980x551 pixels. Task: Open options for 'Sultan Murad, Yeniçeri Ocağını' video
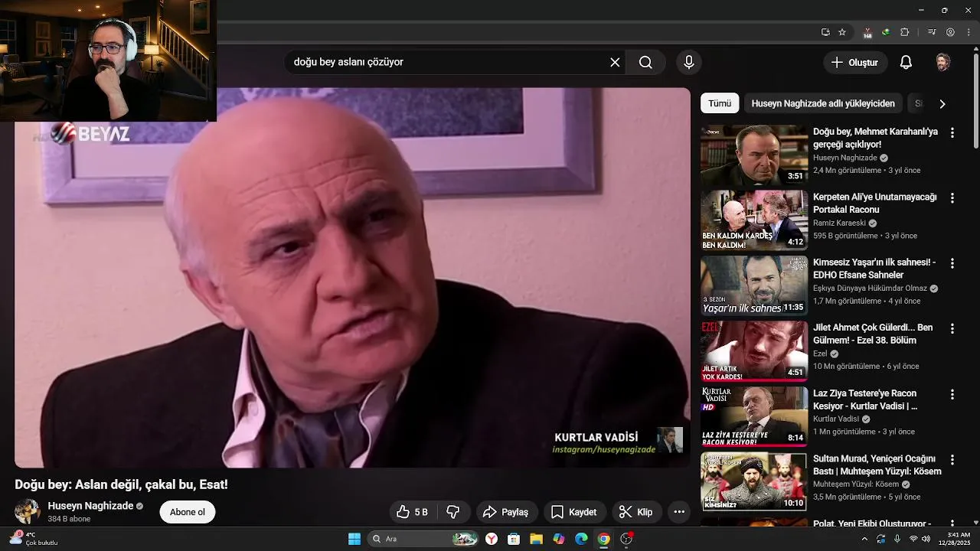952,460
